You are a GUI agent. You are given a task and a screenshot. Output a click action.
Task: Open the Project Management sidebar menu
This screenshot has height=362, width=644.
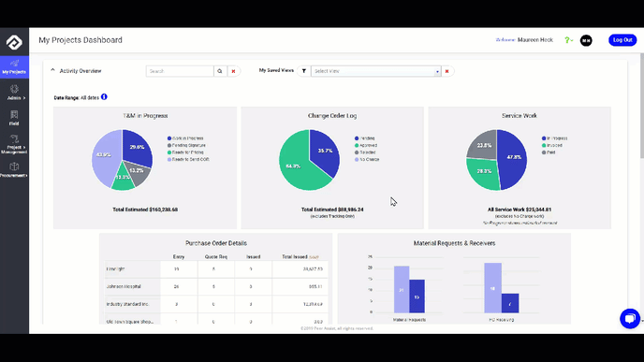[14, 144]
